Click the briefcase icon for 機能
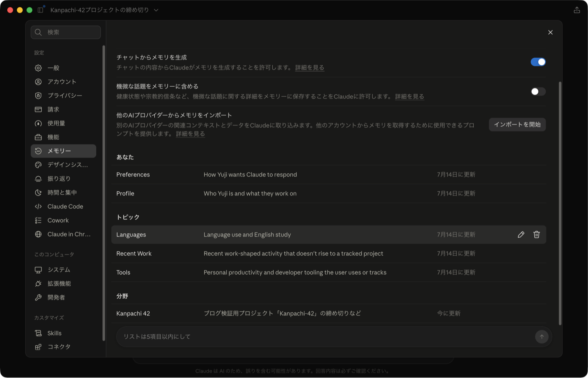588x378 pixels. coord(38,137)
